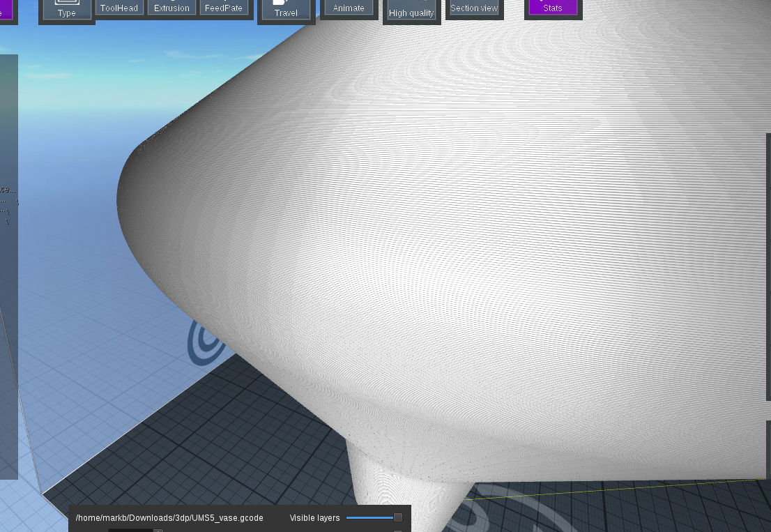Click the Visible layers label
Image resolution: width=771 pixels, height=532 pixels.
click(314, 518)
